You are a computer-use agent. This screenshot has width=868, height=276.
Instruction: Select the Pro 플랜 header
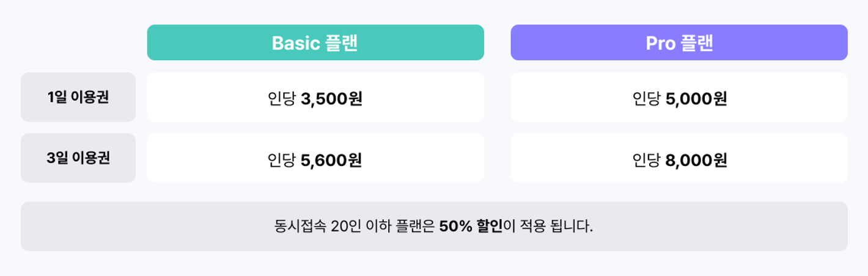click(x=679, y=43)
